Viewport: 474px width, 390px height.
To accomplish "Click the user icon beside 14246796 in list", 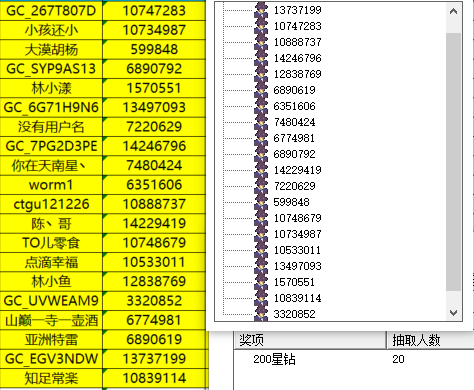I will point(261,58).
